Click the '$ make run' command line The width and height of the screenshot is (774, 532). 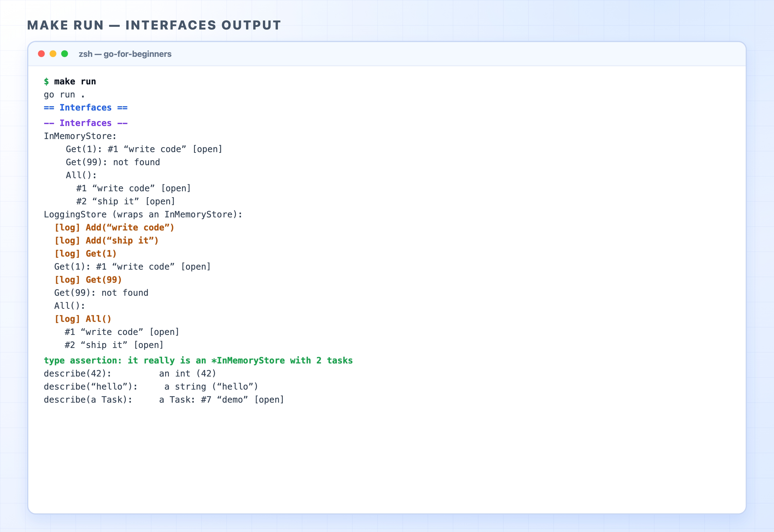(70, 82)
